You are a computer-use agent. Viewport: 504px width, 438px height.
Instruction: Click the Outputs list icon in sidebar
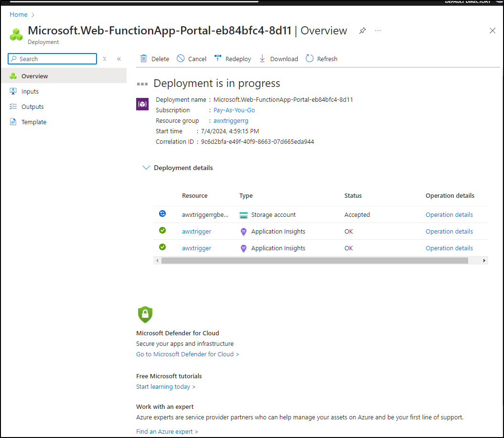[13, 107]
